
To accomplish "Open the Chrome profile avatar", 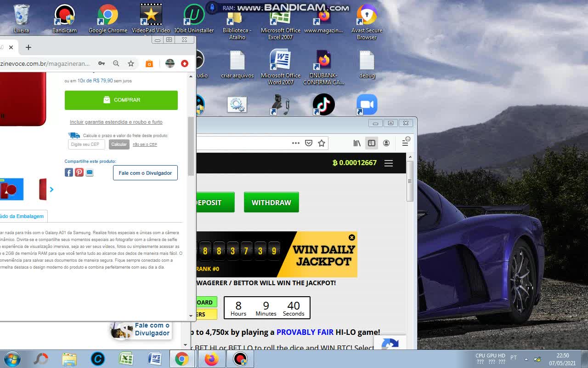I will pyautogui.click(x=170, y=63).
